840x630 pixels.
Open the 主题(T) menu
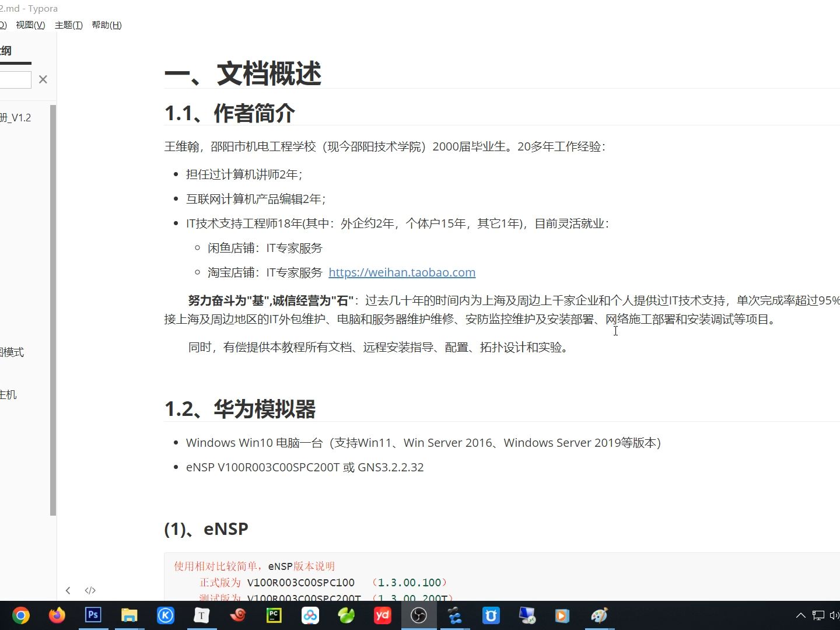pyautogui.click(x=68, y=25)
